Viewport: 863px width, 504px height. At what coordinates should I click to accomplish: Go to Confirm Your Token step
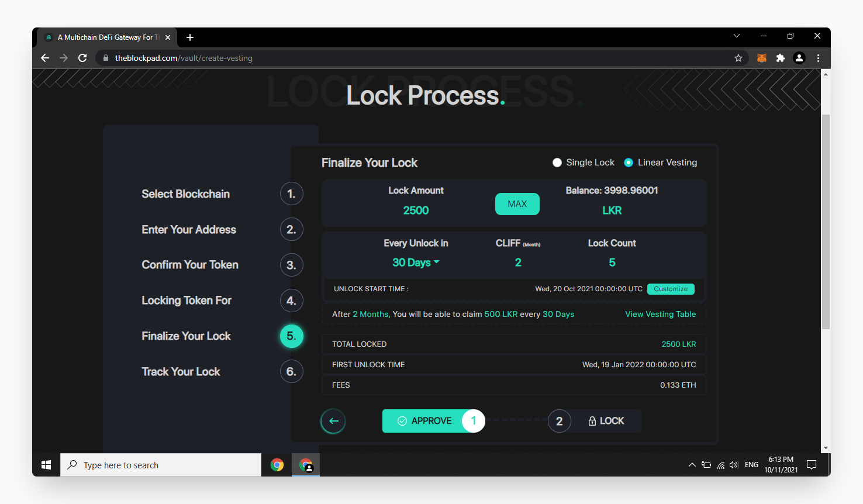tap(190, 265)
